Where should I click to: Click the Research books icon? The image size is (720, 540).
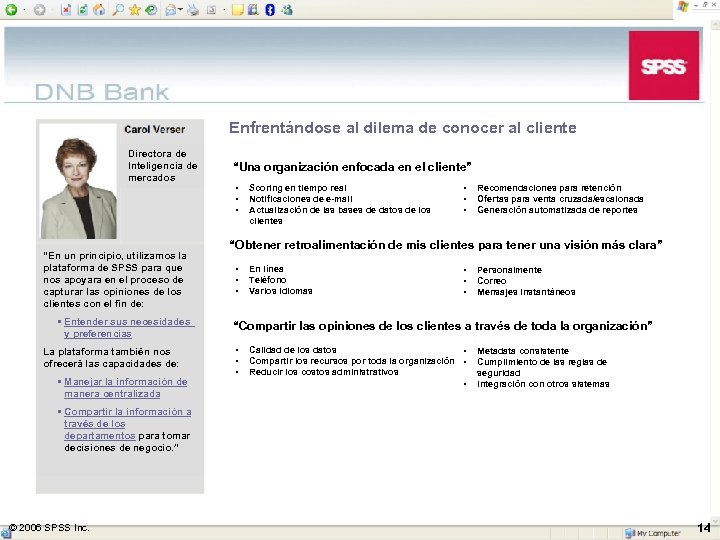pos(253,10)
